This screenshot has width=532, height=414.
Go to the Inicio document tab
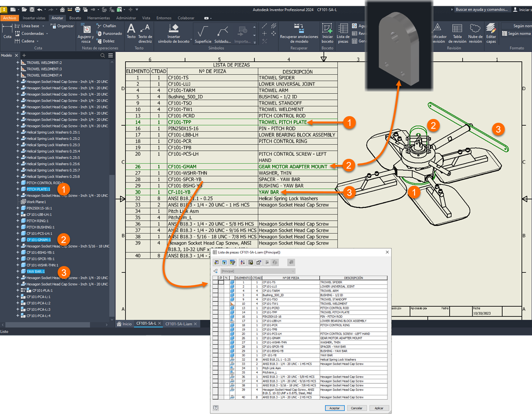[x=125, y=324]
